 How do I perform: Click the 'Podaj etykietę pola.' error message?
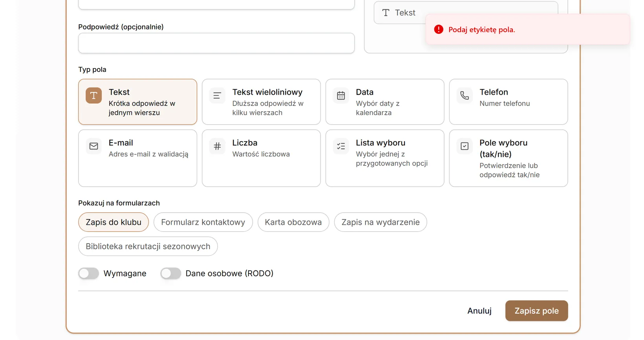click(481, 30)
